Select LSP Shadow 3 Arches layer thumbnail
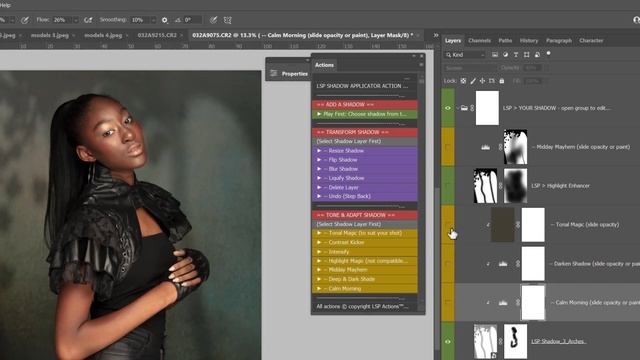 pyautogui.click(x=485, y=341)
